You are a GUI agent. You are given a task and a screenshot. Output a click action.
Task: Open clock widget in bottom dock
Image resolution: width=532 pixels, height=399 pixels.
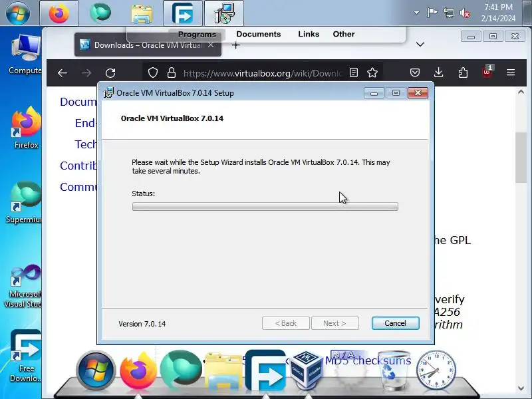coord(436,370)
